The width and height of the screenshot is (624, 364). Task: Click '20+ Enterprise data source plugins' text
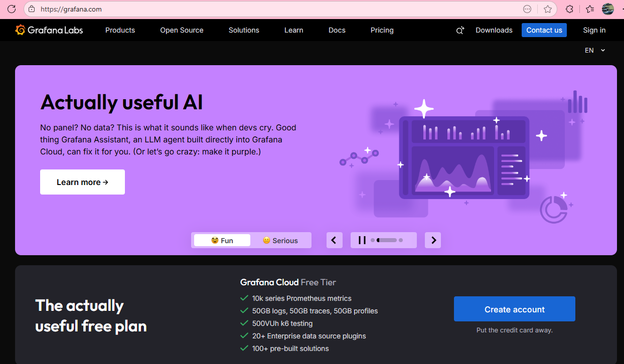coord(309,336)
